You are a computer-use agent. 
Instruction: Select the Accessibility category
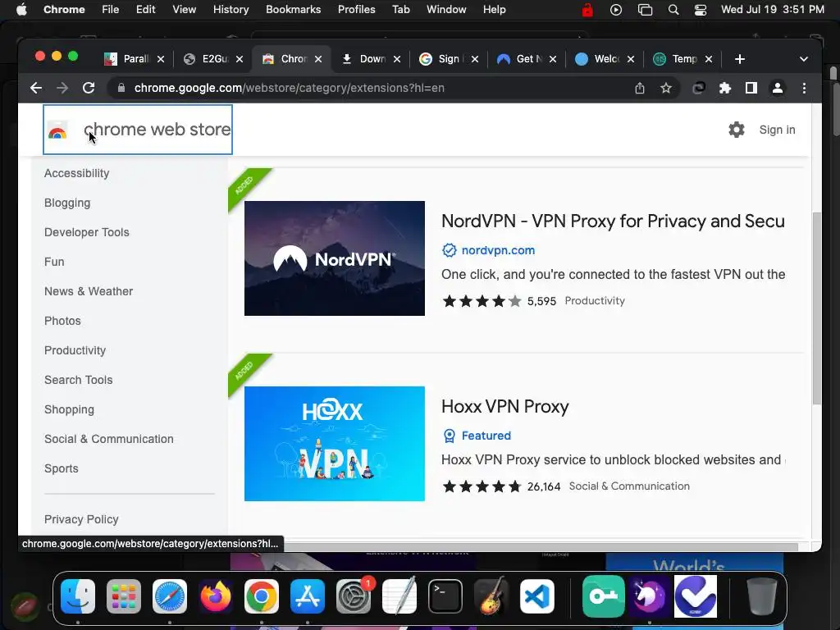pos(76,173)
